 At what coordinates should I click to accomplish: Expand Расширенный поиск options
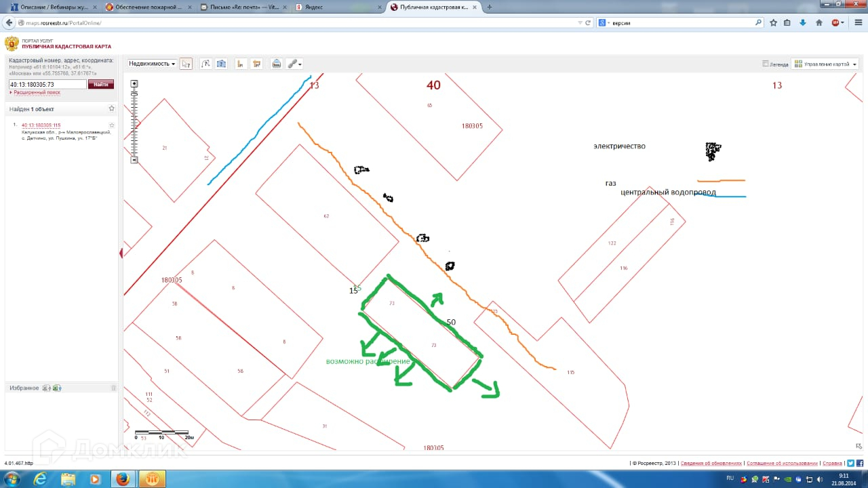tap(36, 92)
